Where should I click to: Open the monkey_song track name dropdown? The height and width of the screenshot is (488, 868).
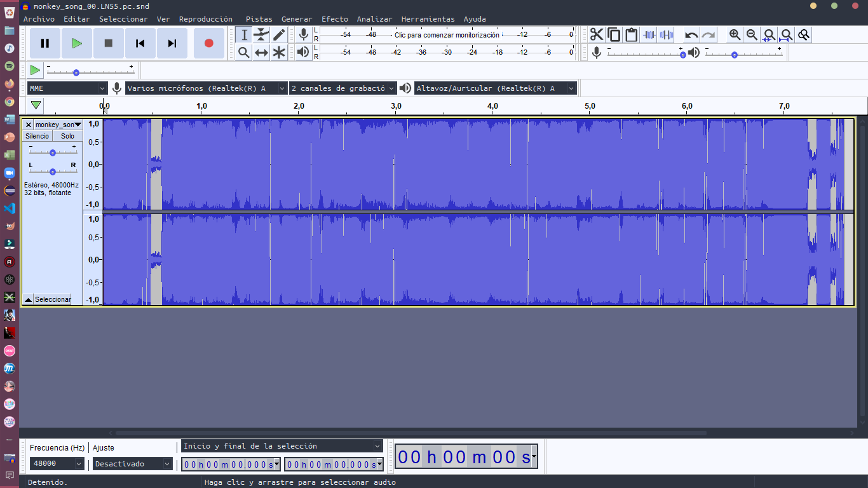point(58,125)
